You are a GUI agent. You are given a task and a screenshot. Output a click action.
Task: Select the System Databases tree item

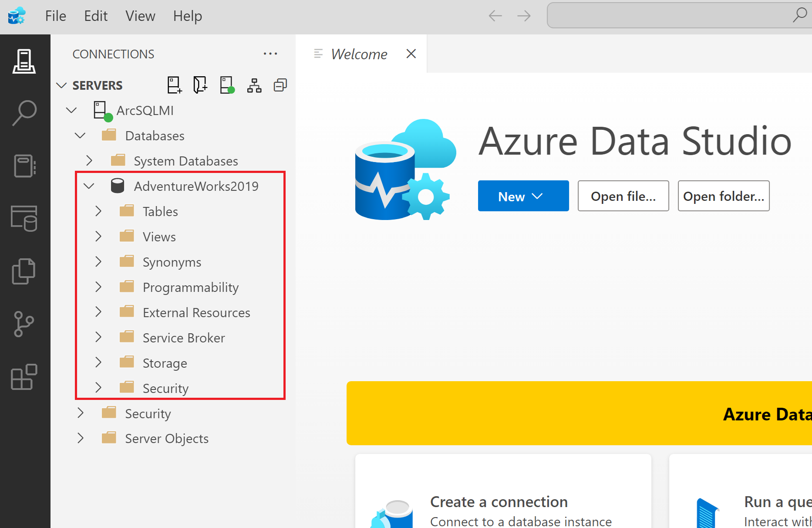(186, 161)
